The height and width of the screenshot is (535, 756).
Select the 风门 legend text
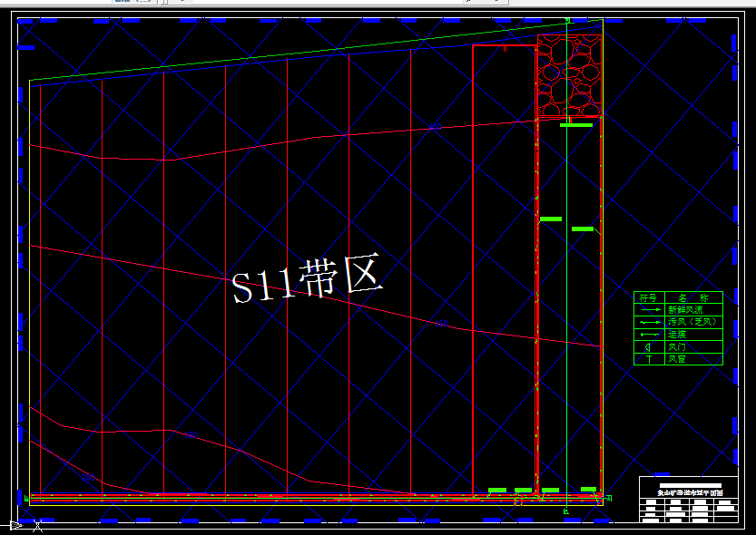677,346
